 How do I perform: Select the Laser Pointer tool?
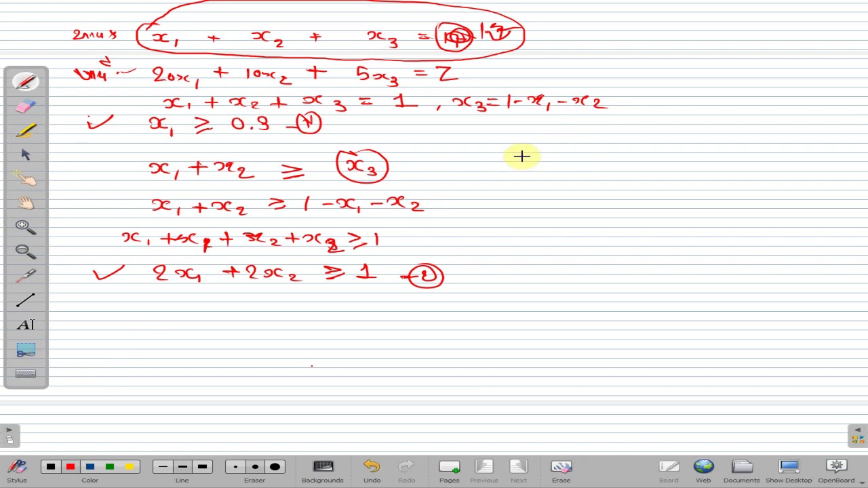pyautogui.click(x=26, y=276)
